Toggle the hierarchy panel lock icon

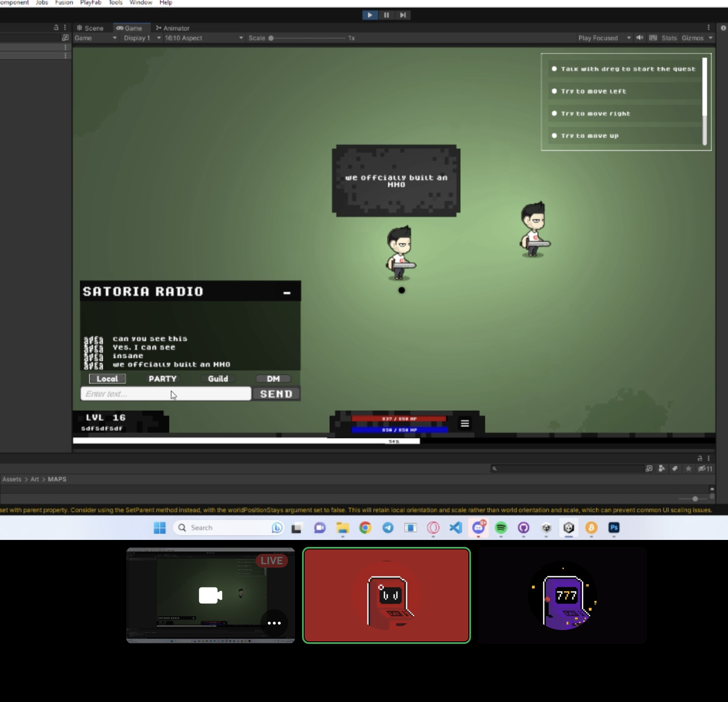[56, 27]
